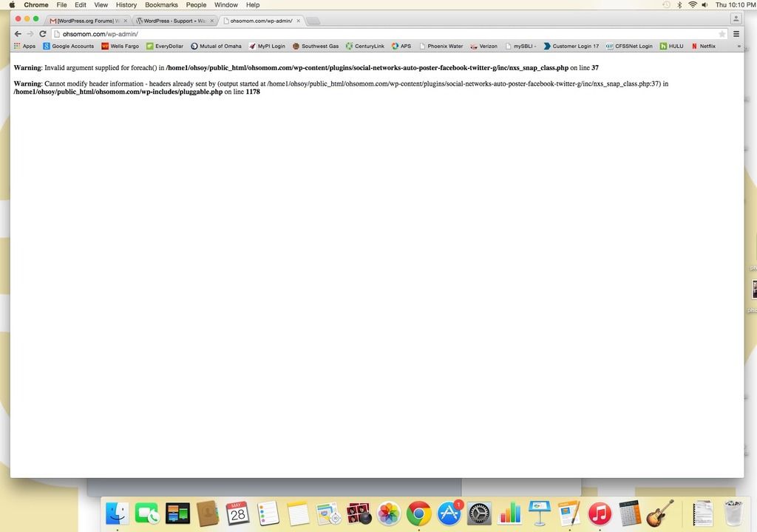Open the Photos app in the dock
757x532 pixels.
coord(389,514)
